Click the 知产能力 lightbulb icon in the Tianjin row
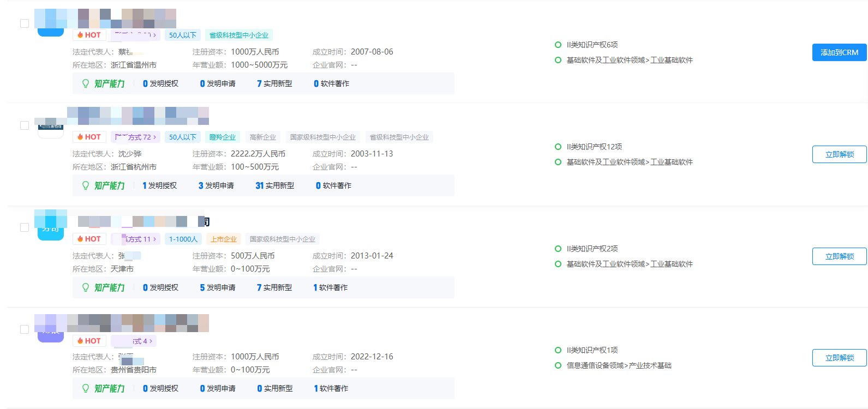 pyautogui.click(x=86, y=287)
